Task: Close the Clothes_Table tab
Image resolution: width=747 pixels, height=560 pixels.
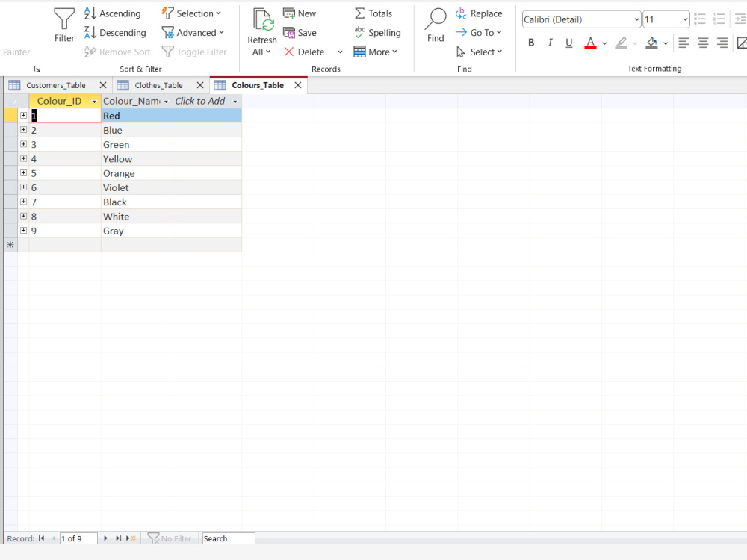Action: point(200,85)
